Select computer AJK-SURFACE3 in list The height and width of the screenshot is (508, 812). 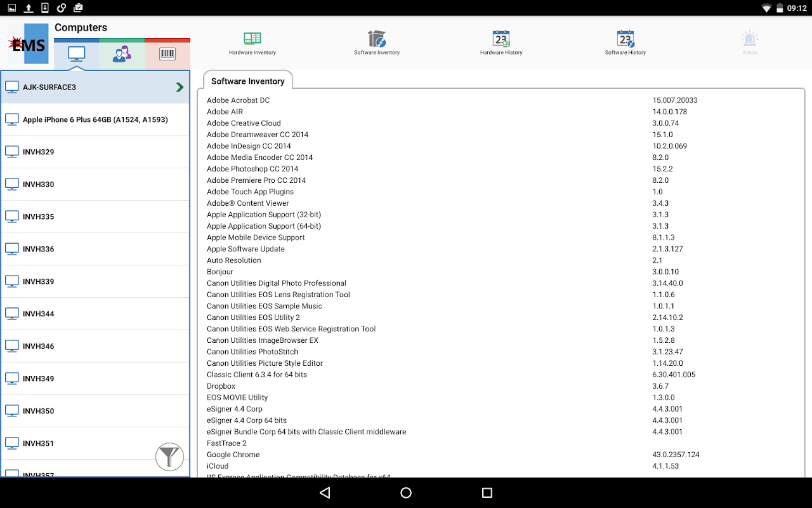pyautogui.click(x=95, y=87)
